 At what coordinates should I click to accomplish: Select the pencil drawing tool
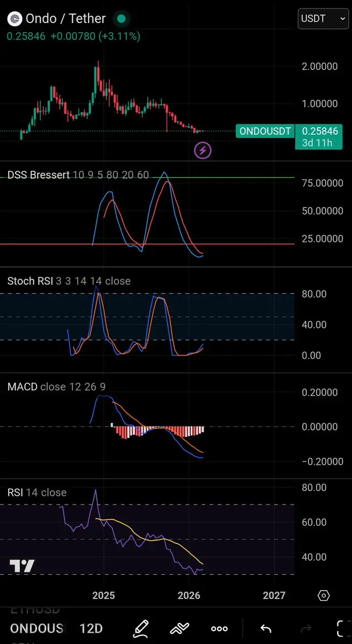click(141, 628)
